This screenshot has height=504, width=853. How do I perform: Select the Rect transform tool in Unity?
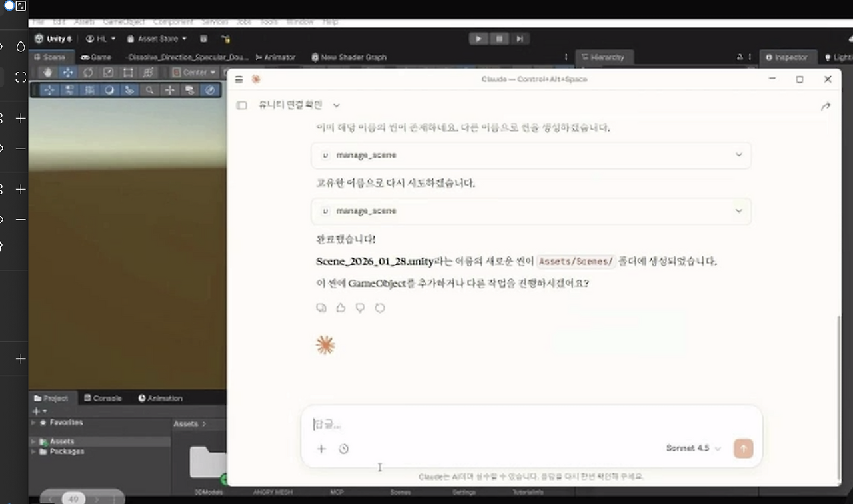(x=128, y=72)
